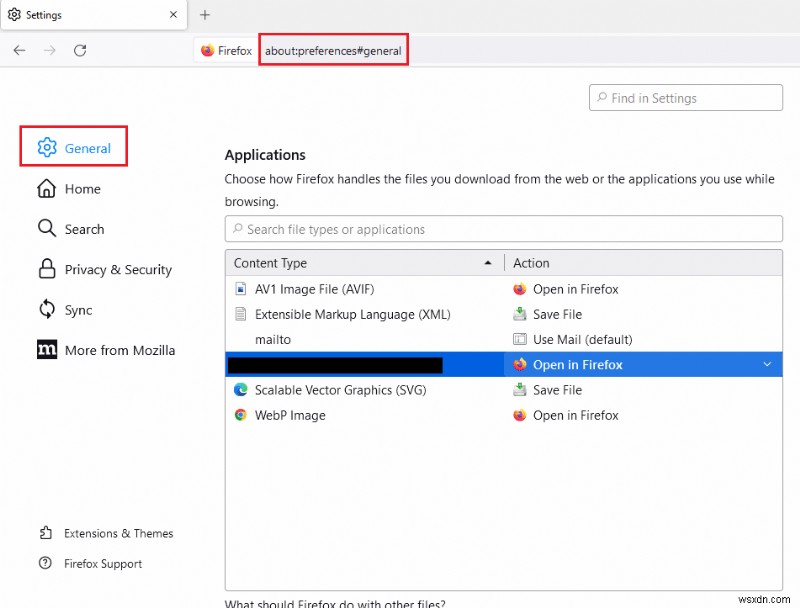This screenshot has height=608, width=800.
Task: Select the WebP Image row
Action: 290,415
